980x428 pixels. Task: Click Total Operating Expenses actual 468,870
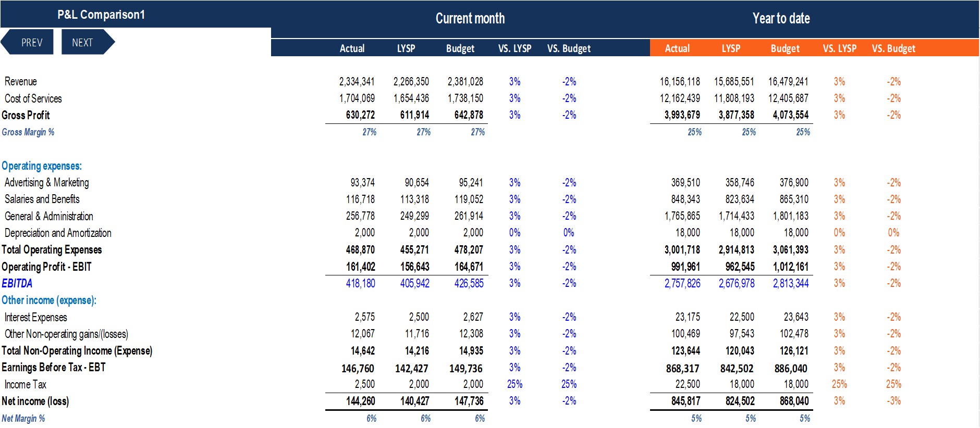[360, 250]
